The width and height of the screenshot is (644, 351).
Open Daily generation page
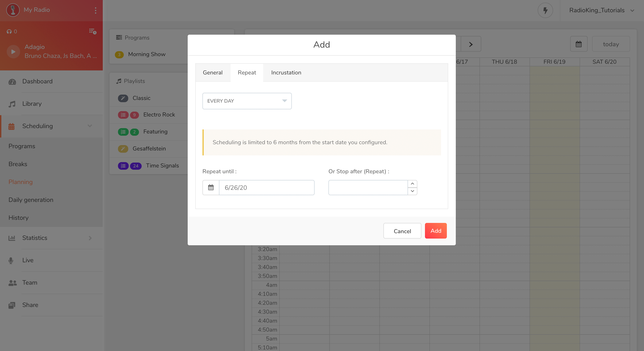pyautogui.click(x=31, y=200)
